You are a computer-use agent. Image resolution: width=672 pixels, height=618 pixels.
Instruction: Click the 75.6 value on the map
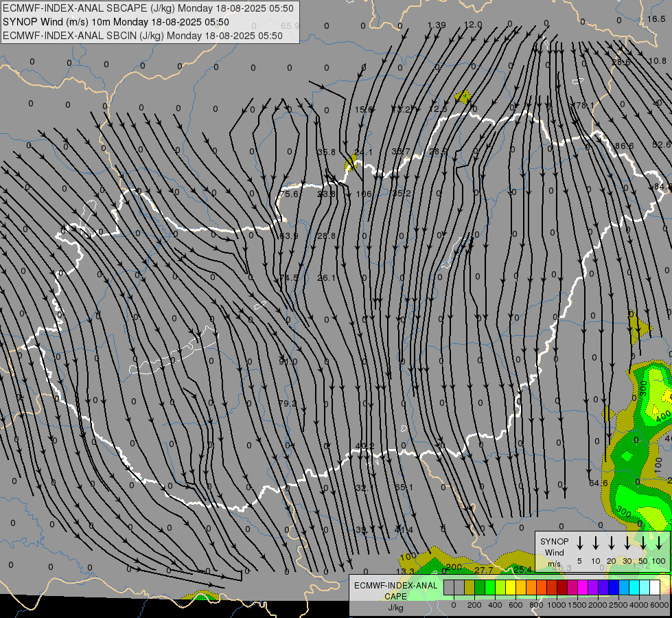(288, 194)
